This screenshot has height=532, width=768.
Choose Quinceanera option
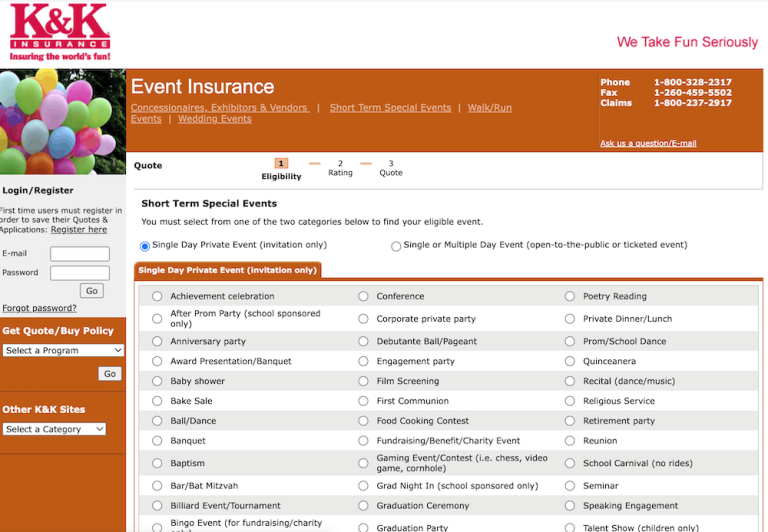click(570, 361)
